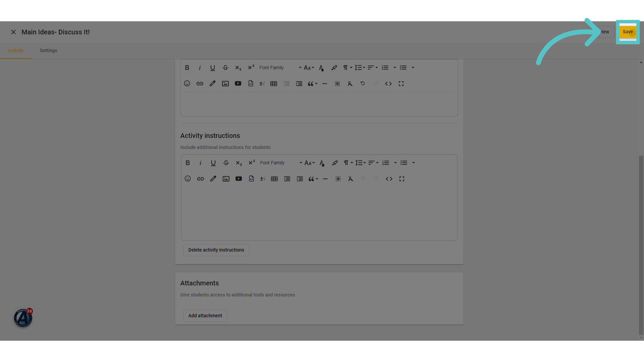Click Undo in the upper editor toolbar
Image resolution: width=644 pixels, height=362 pixels.
[x=363, y=83]
